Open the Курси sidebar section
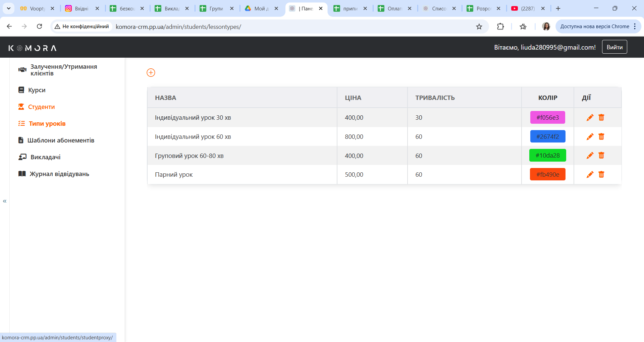The height and width of the screenshot is (342, 644). pos(37,90)
